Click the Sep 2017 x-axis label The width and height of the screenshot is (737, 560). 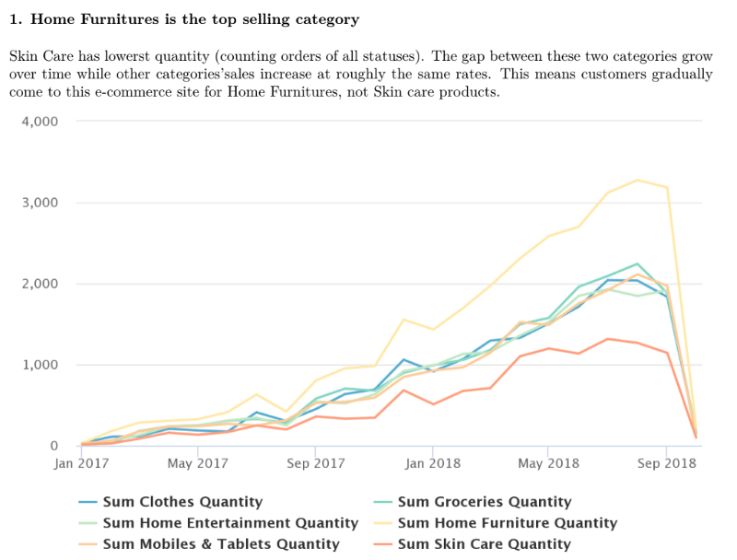click(315, 463)
